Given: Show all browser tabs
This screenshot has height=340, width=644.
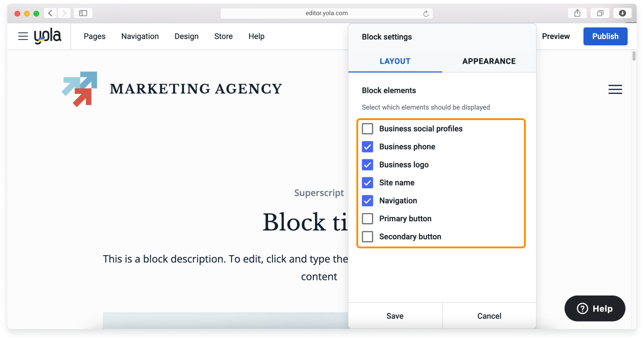Looking at the screenshot, I should (600, 13).
